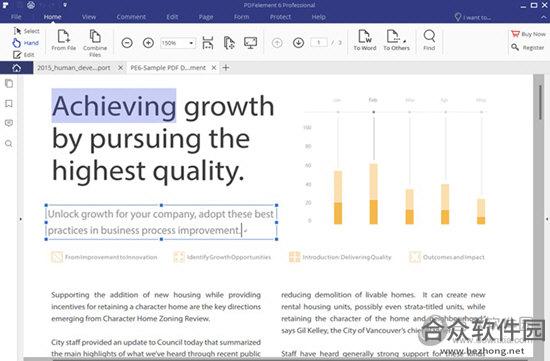
Task: Enable full screen display mode icon
Action: [250, 43]
